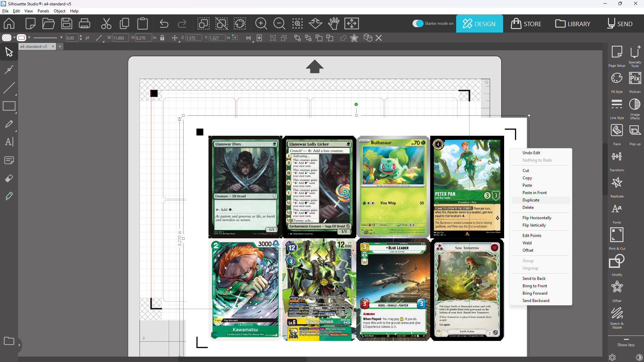This screenshot has height=362, width=644.
Task: Open the Trace panel
Action: 617,134
